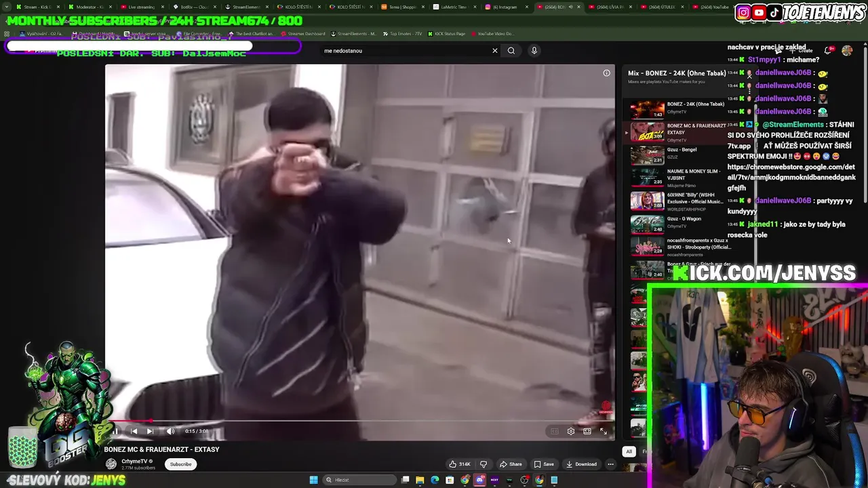868x488 pixels.
Task: Select the All filter chip
Action: tap(629, 451)
